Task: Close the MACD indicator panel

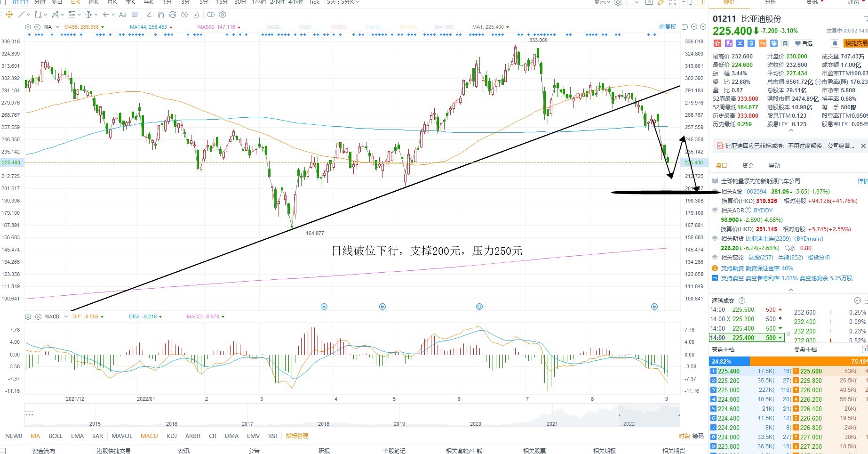Action: tap(38, 316)
